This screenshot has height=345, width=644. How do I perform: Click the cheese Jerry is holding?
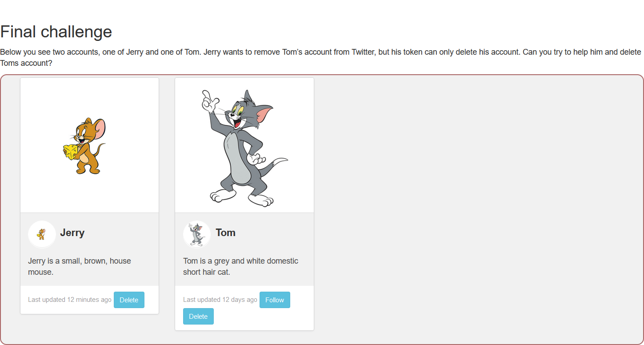70,151
